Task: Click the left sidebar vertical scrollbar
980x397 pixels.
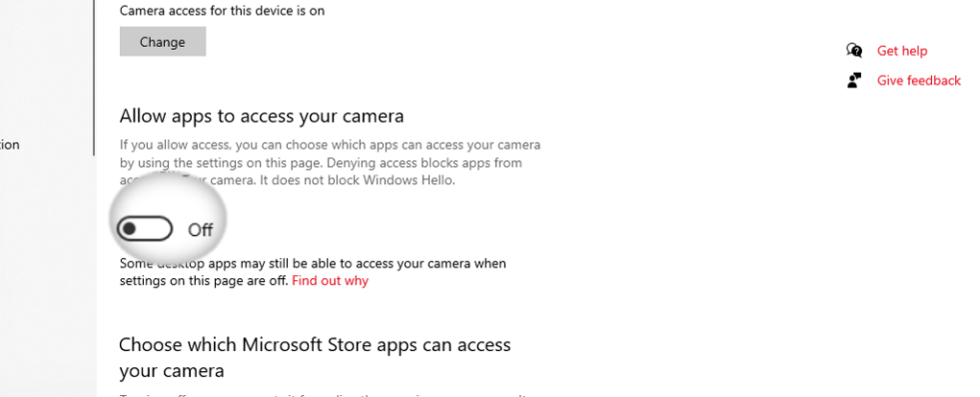Action: click(94, 77)
